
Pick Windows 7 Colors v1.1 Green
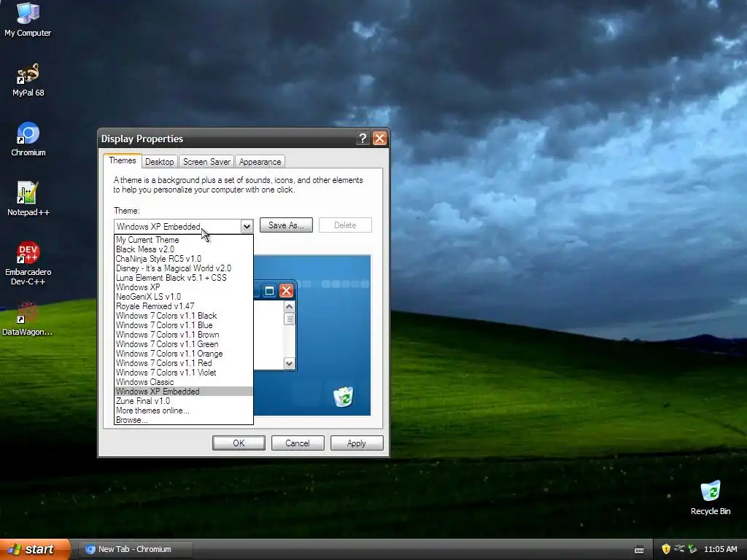[x=183, y=344]
